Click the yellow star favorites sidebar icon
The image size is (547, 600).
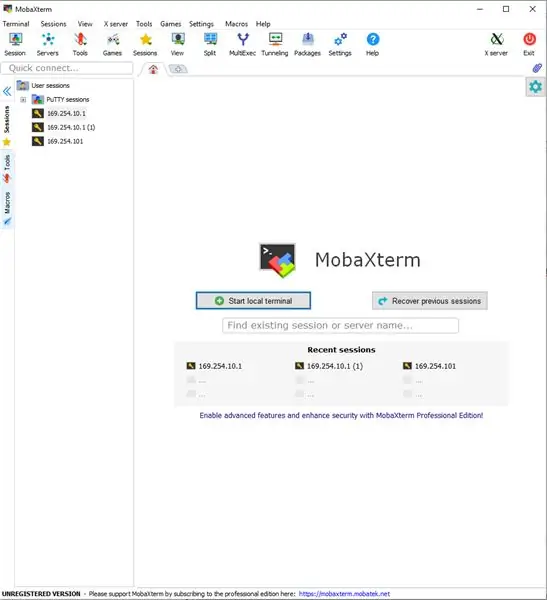pos(7,142)
